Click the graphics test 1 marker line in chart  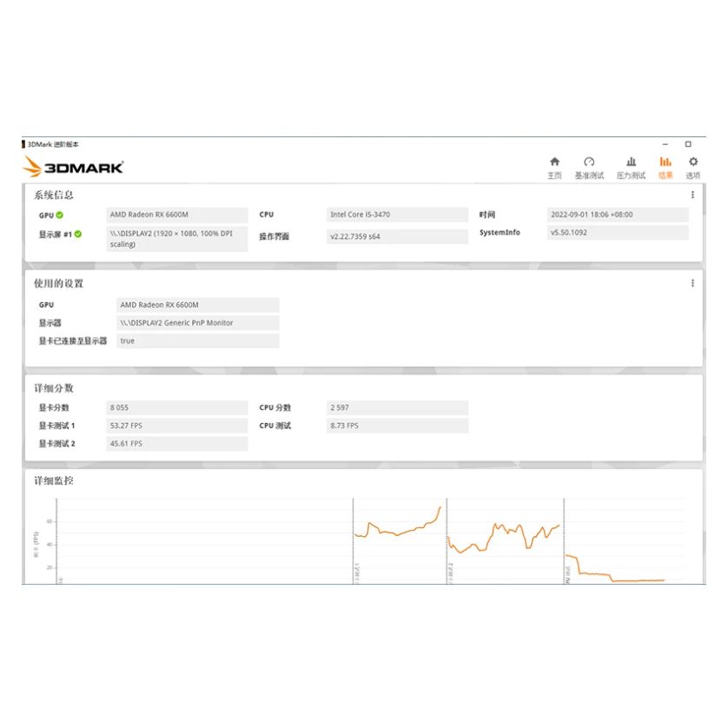354,541
